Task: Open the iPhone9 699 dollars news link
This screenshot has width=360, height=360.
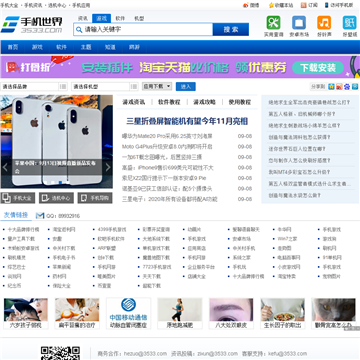Action: click(168, 168)
